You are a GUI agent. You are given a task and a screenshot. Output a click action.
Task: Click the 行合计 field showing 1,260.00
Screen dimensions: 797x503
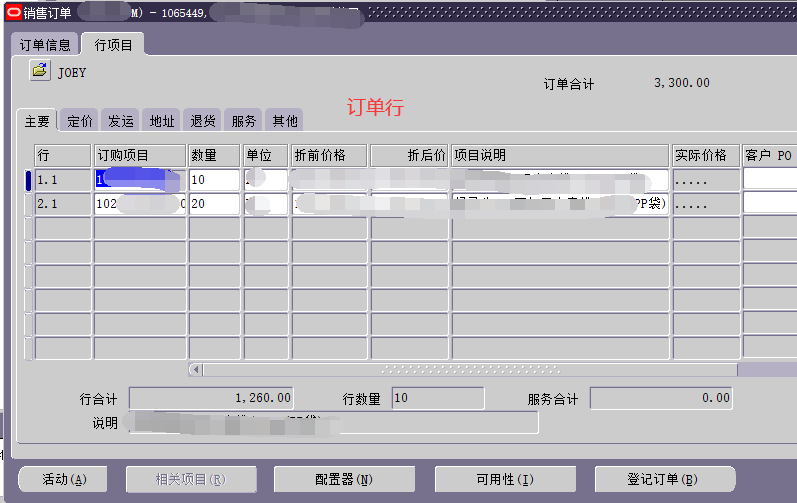click(212, 398)
